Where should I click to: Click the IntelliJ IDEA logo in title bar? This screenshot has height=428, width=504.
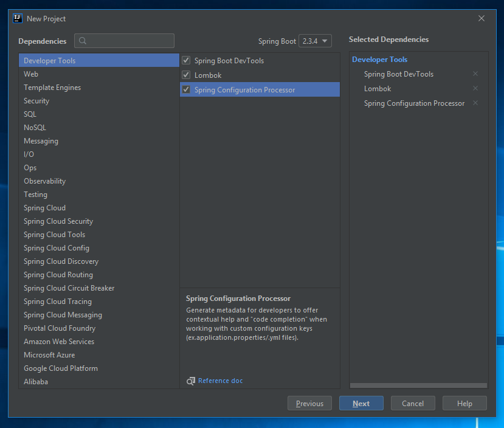(18, 18)
